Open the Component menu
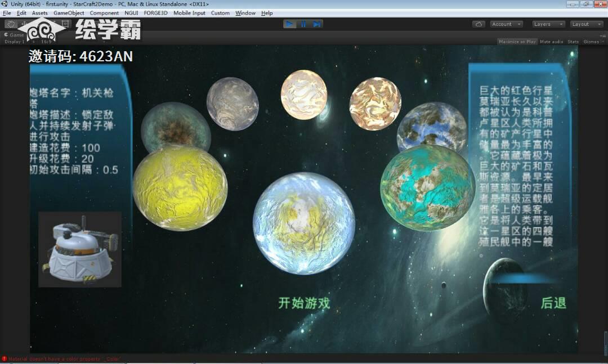Image resolution: width=608 pixels, height=364 pixels. (x=104, y=13)
